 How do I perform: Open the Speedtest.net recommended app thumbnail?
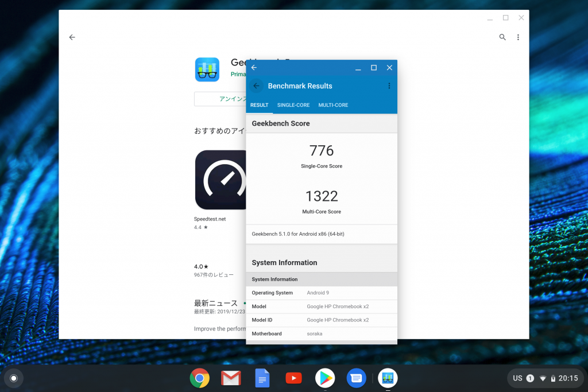click(x=220, y=180)
